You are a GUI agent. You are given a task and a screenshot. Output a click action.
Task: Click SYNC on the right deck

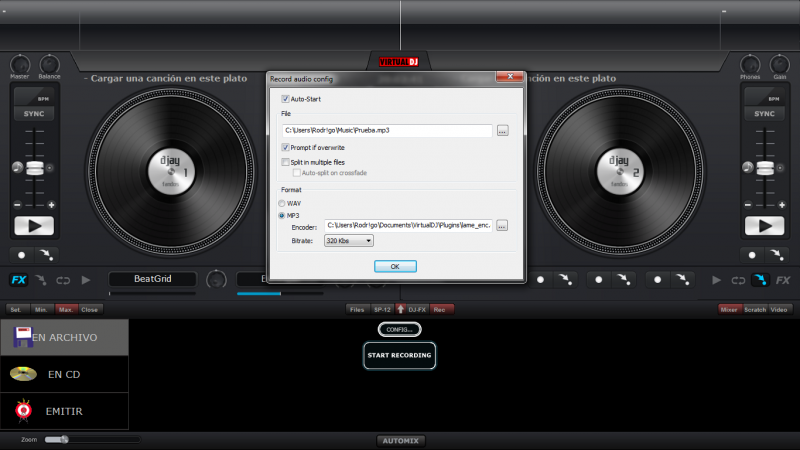(764, 114)
